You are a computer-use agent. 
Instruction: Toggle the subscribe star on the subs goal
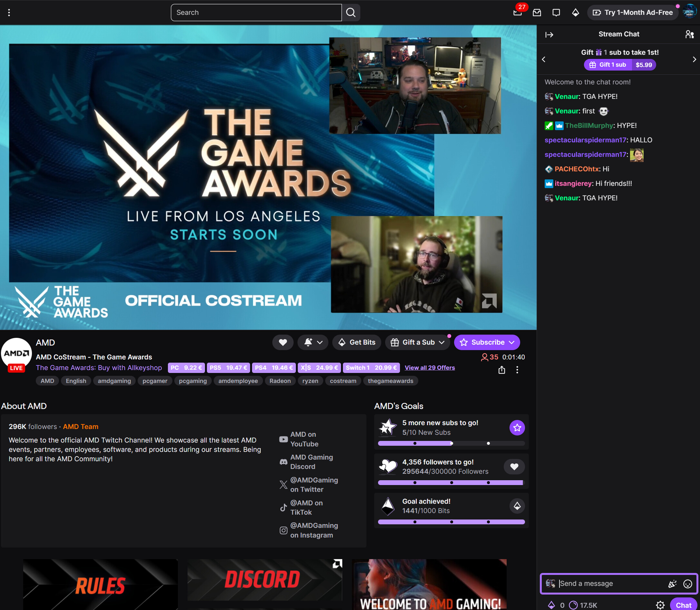tap(517, 427)
